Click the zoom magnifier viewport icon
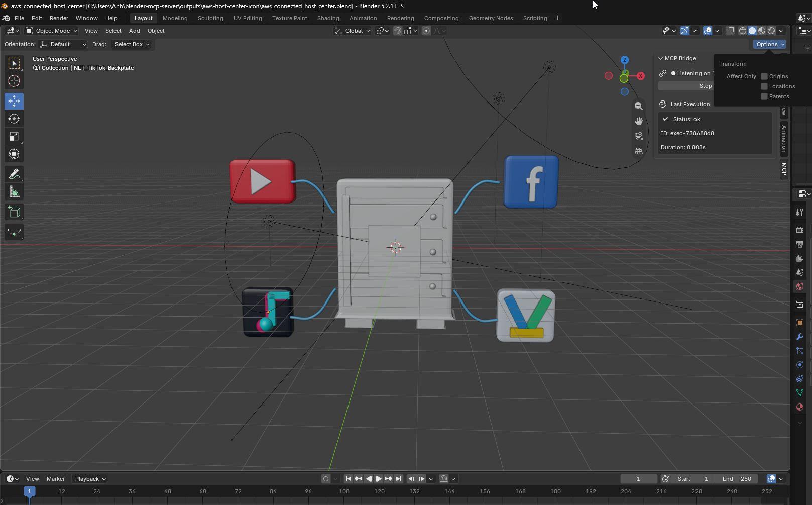This screenshot has height=505, width=812. (x=638, y=106)
